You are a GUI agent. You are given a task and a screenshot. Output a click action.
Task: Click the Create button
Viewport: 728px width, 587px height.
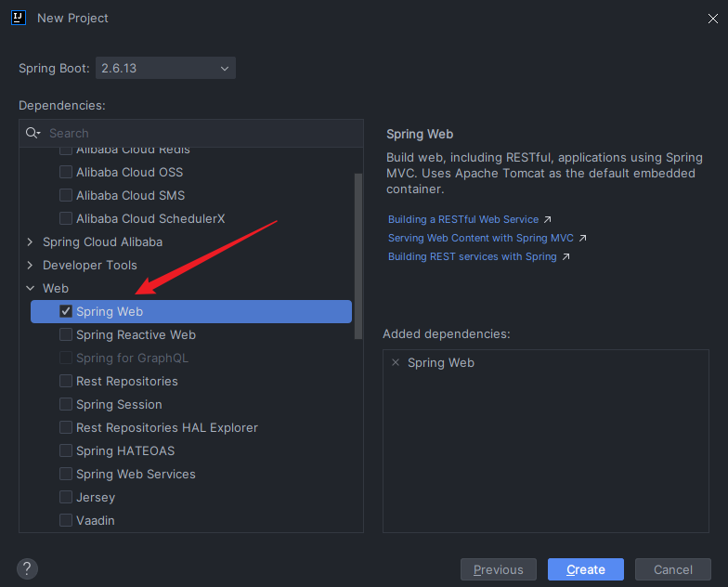[585, 569]
